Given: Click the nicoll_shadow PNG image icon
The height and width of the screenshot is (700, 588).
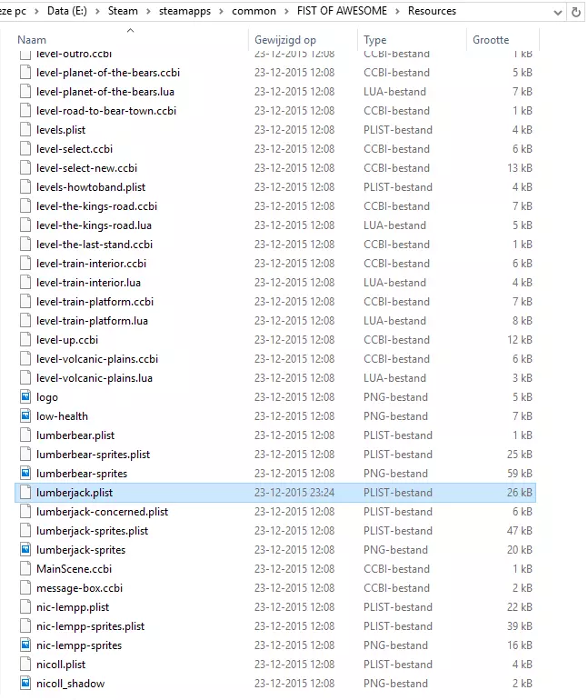Looking at the screenshot, I should [25, 683].
